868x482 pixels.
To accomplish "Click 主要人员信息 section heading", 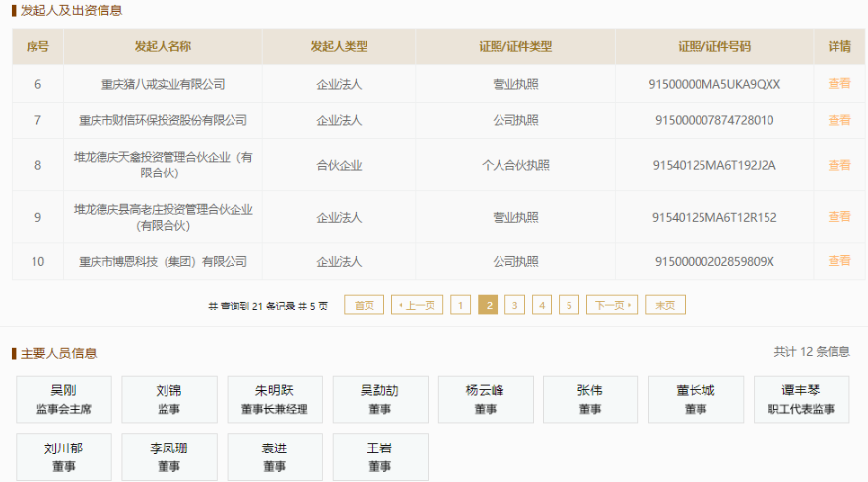I will click(x=58, y=354).
